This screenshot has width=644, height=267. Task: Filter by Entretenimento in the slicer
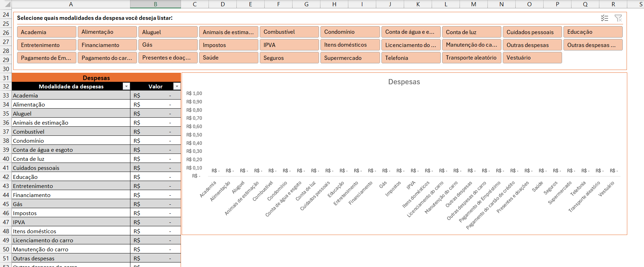coord(46,45)
